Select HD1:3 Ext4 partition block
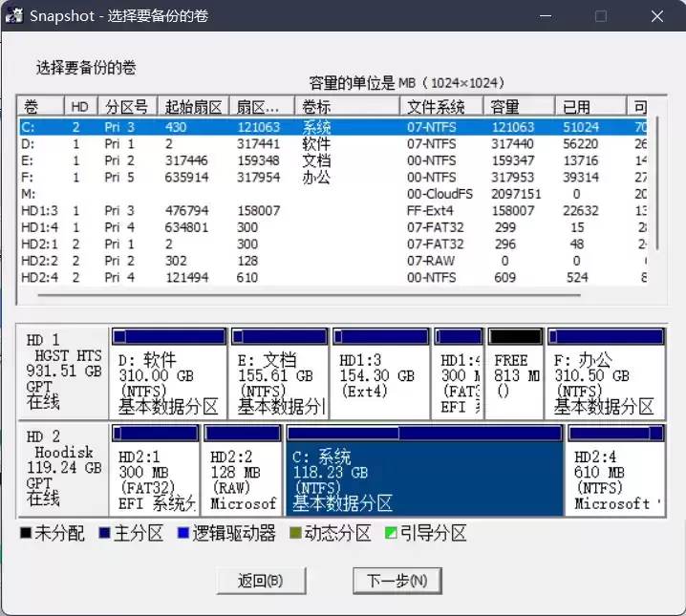The height and width of the screenshot is (616, 686). 381,373
